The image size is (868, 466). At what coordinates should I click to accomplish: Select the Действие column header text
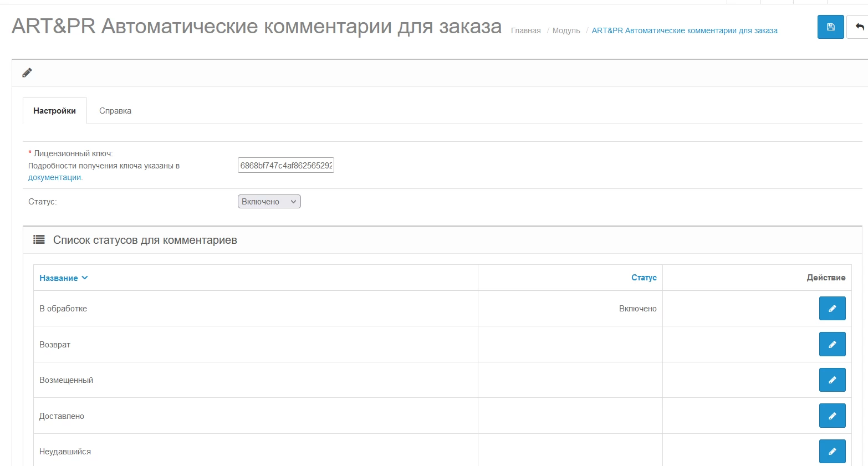pyautogui.click(x=826, y=278)
